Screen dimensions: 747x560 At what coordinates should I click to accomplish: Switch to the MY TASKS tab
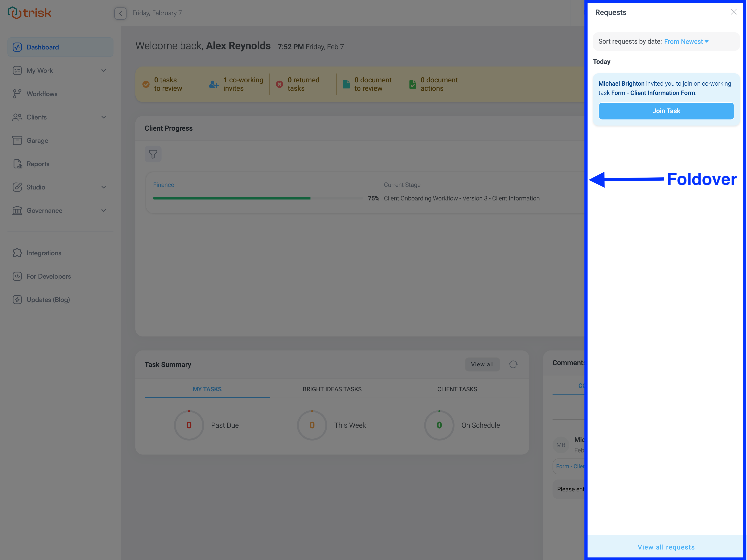coord(207,389)
